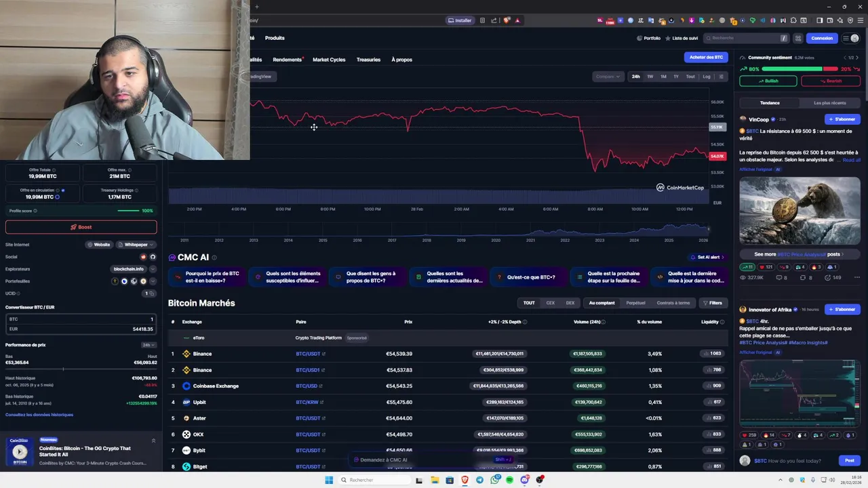The image size is (868, 488).
Task: Switch to Les plus récents feed tab
Action: tap(830, 103)
